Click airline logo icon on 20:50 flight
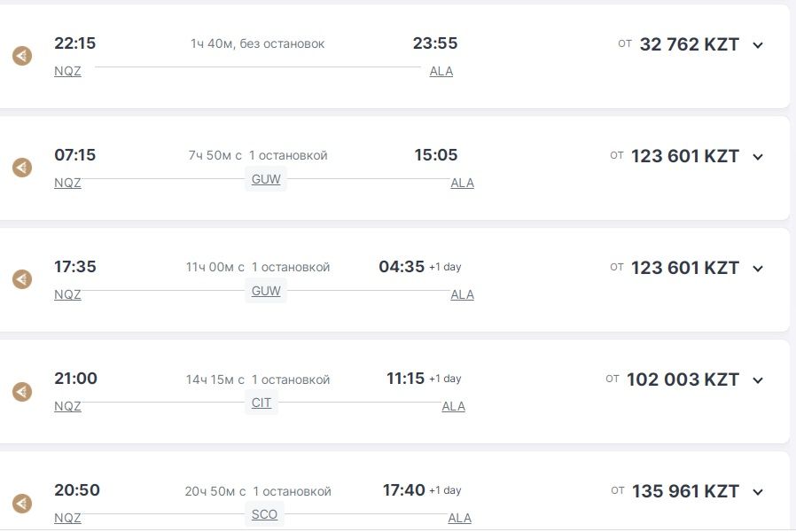 pos(22,503)
